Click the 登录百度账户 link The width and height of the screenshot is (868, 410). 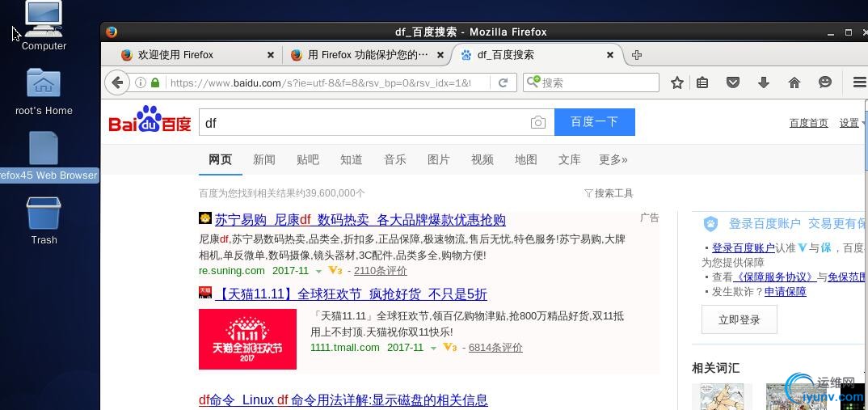coord(744,247)
